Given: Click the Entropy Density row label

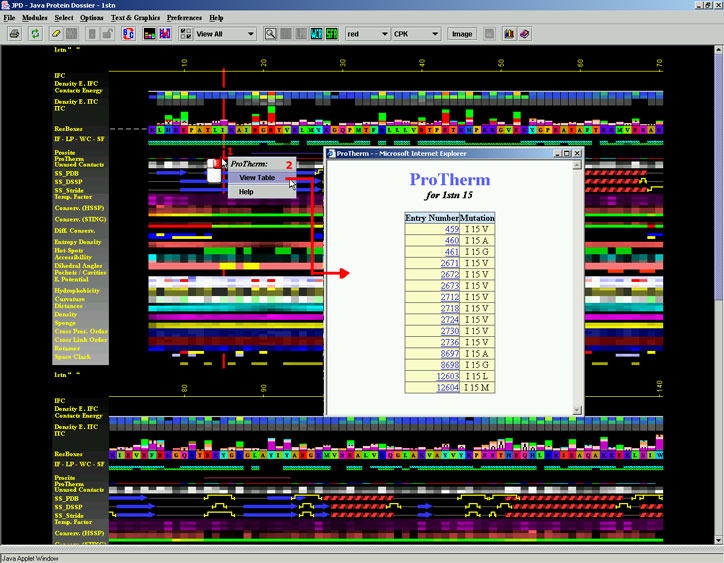Looking at the screenshot, I should [78, 242].
